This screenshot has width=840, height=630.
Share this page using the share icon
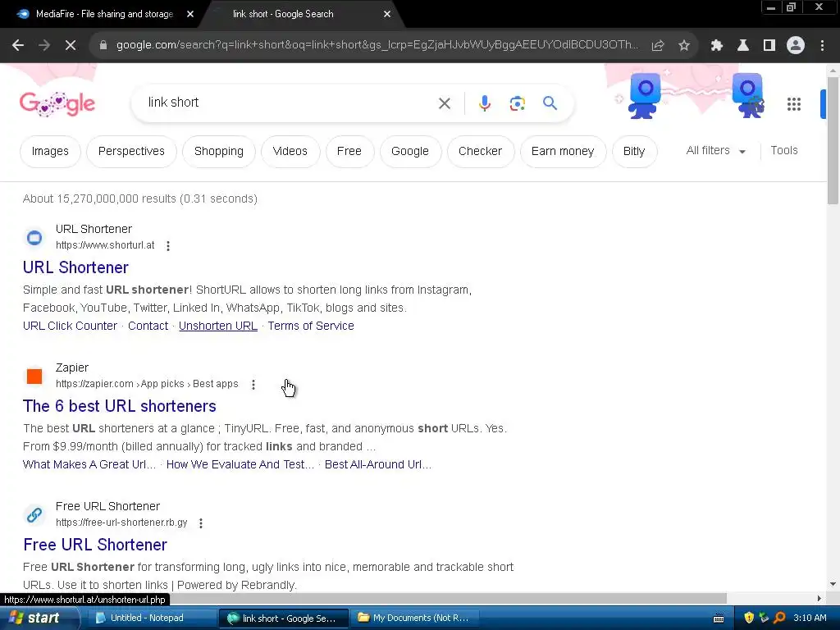[658, 46]
